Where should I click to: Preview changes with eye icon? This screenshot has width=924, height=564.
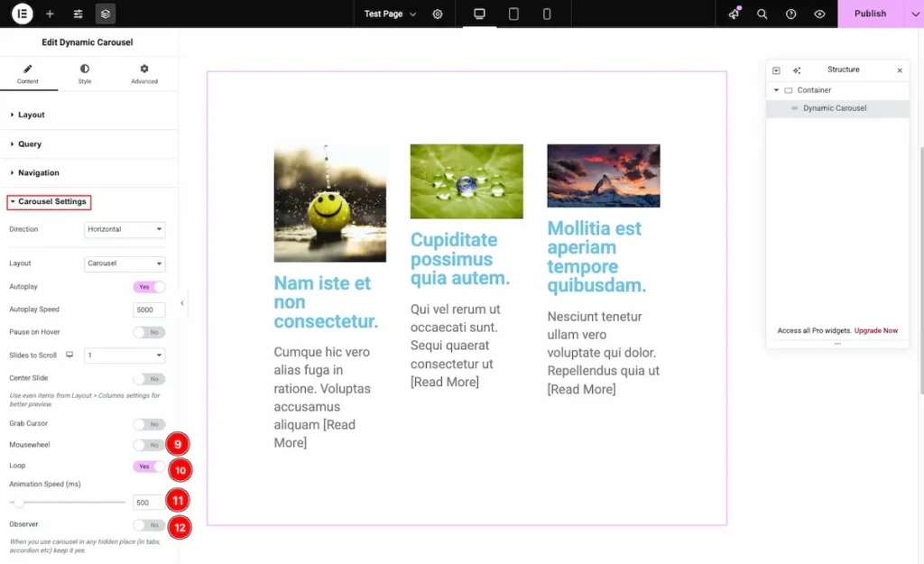819,14
